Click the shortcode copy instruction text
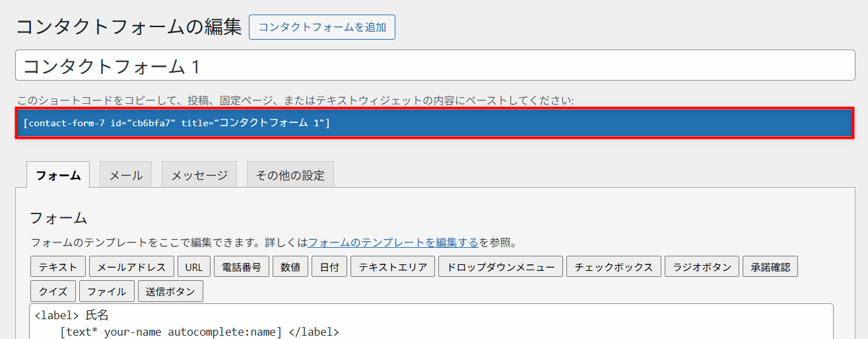 pyautogui.click(x=296, y=100)
